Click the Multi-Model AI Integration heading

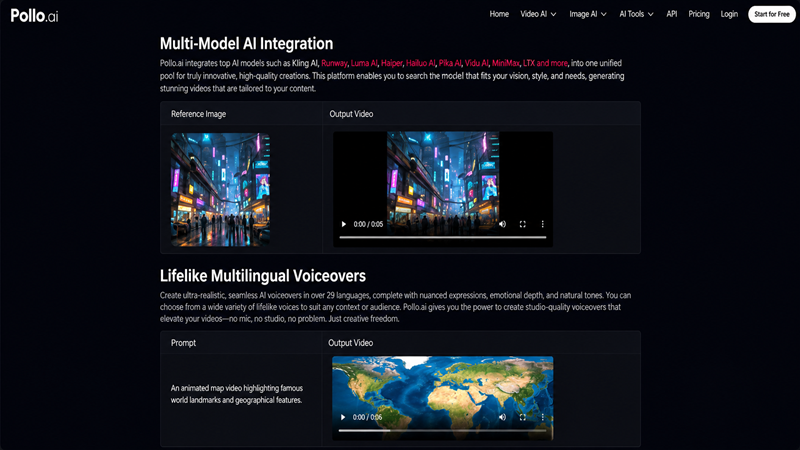click(246, 44)
